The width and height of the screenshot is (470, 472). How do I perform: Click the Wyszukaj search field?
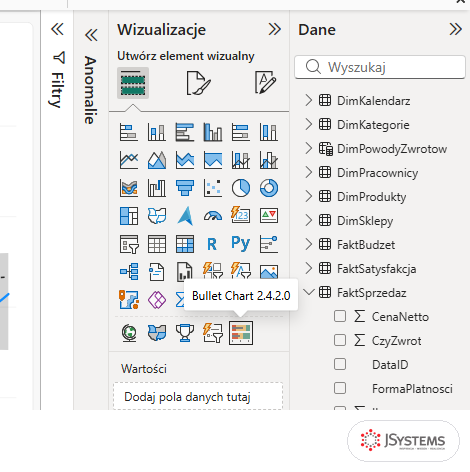coord(380,67)
